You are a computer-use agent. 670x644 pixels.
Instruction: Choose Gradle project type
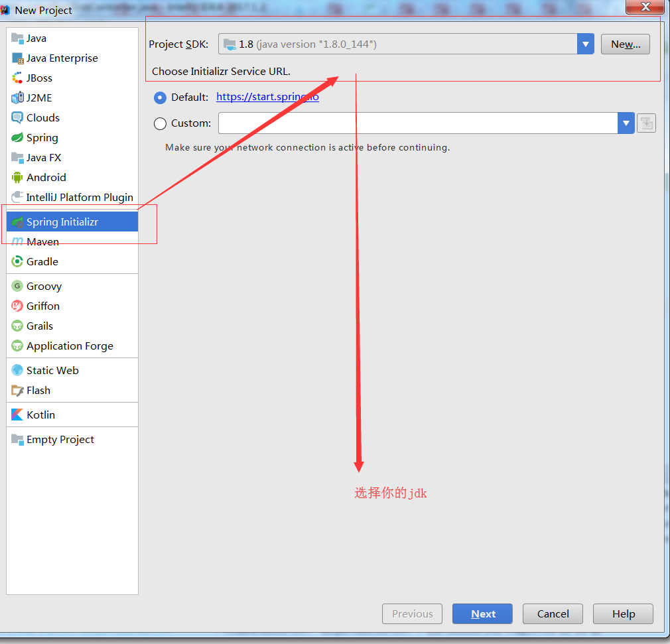click(72, 261)
